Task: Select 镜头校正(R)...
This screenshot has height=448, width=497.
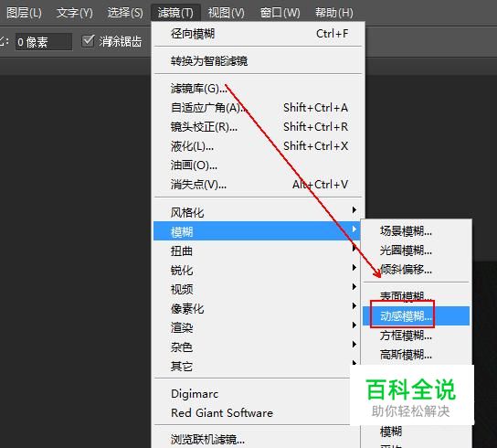Action: (x=258, y=127)
